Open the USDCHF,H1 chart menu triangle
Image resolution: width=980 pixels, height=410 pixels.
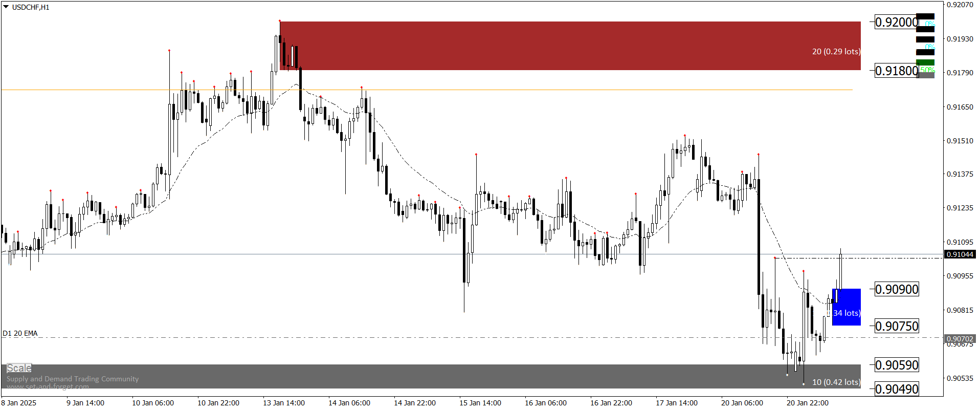coord(6,7)
